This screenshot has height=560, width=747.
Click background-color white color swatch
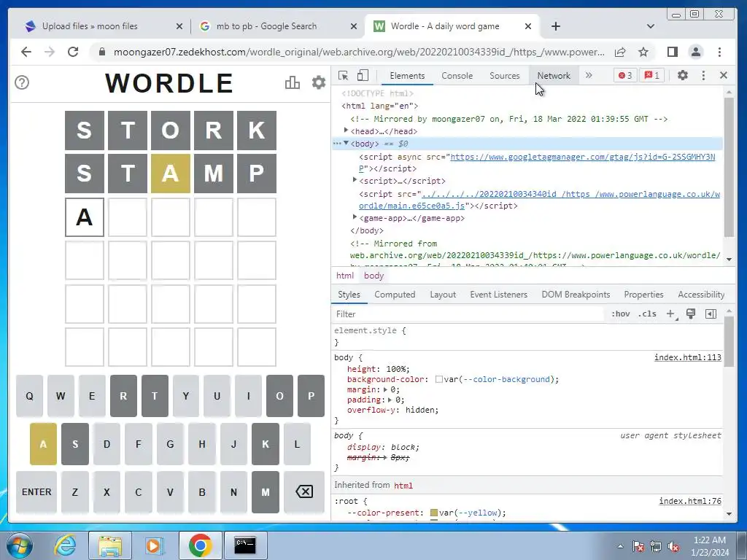pyautogui.click(x=438, y=379)
